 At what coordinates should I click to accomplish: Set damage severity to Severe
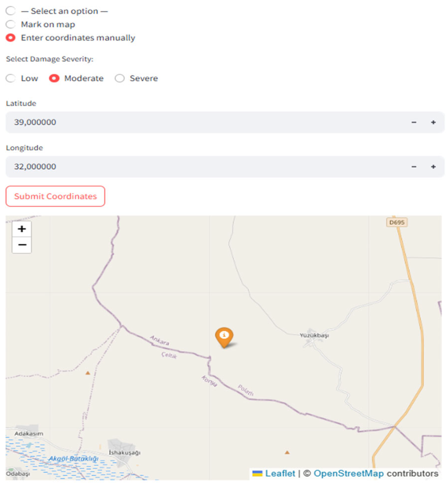(x=120, y=78)
